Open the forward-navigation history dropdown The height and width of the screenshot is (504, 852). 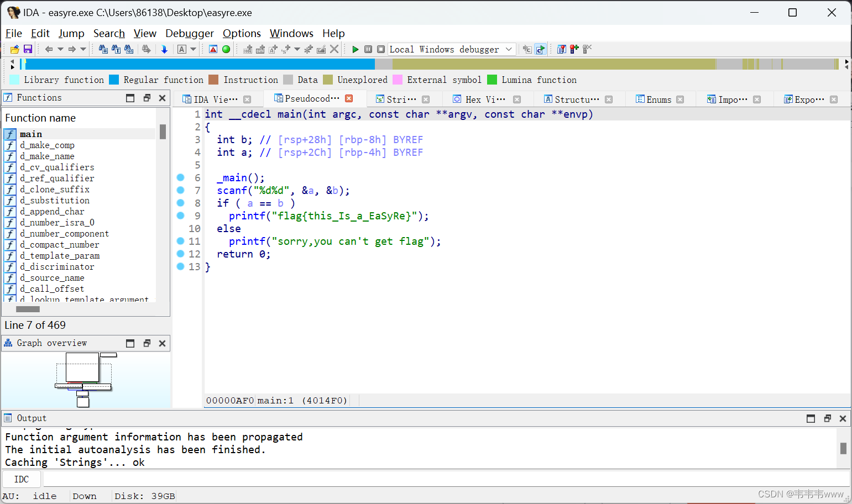[x=83, y=49]
